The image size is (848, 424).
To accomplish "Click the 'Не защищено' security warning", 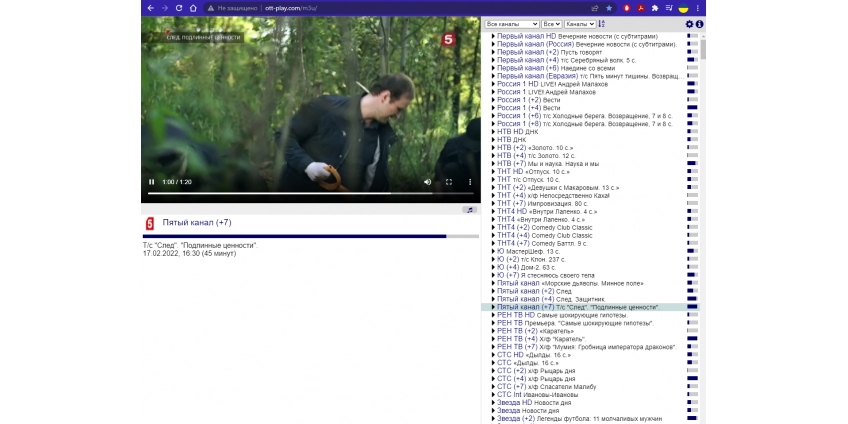I will click(x=232, y=8).
